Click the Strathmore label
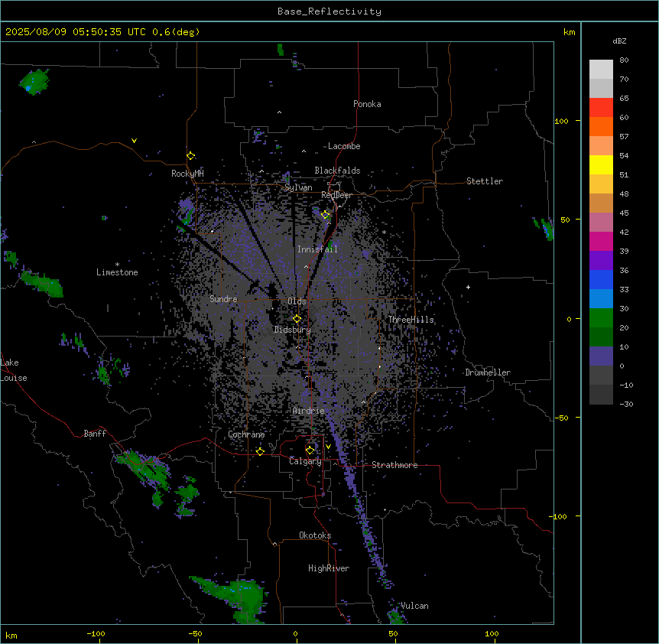This screenshot has width=659, height=644. pyautogui.click(x=394, y=465)
